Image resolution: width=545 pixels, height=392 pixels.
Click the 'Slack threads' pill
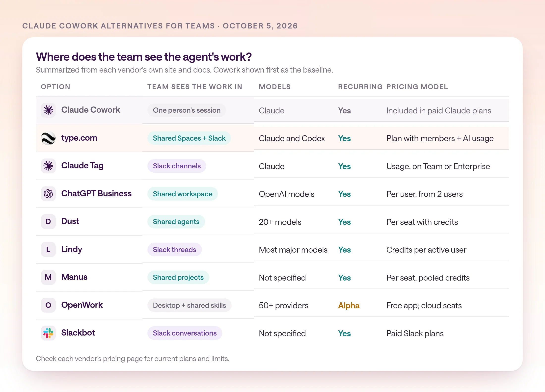(174, 250)
